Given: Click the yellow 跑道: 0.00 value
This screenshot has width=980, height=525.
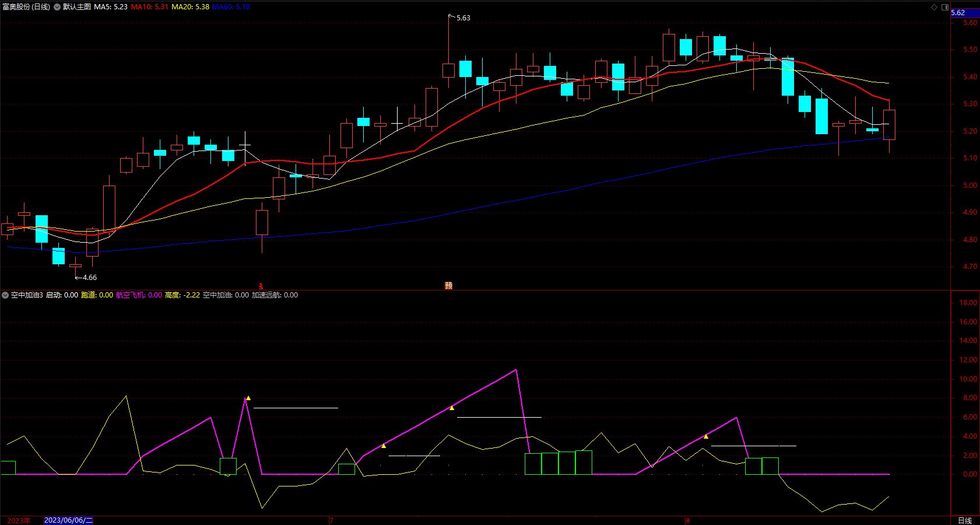Looking at the screenshot, I should click(97, 295).
